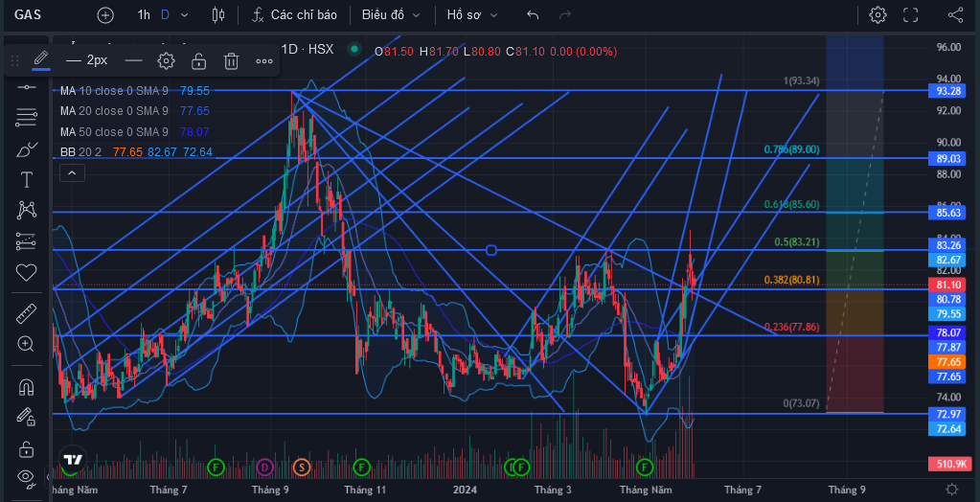Toggle Magnet mode
This screenshot has height=502, width=980.
26,387
